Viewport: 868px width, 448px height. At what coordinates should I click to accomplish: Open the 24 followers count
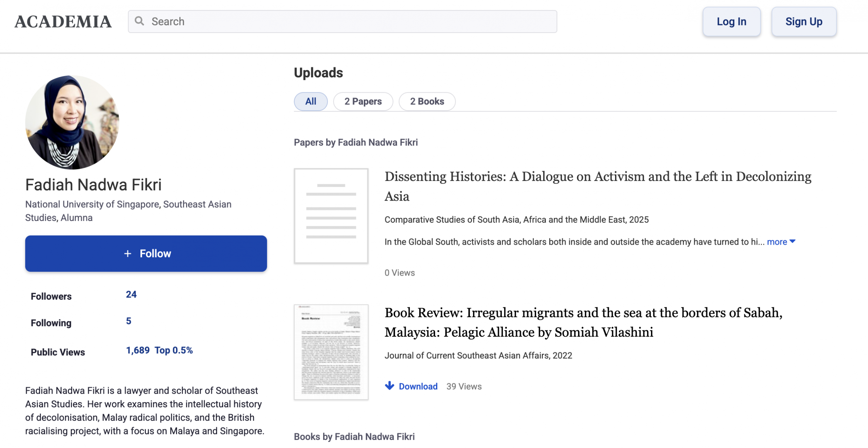tap(131, 294)
